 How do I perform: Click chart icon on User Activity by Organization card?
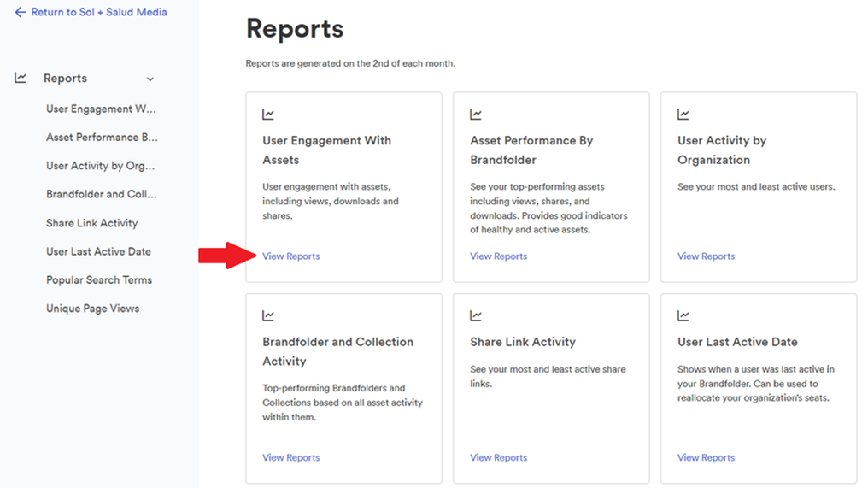click(683, 115)
